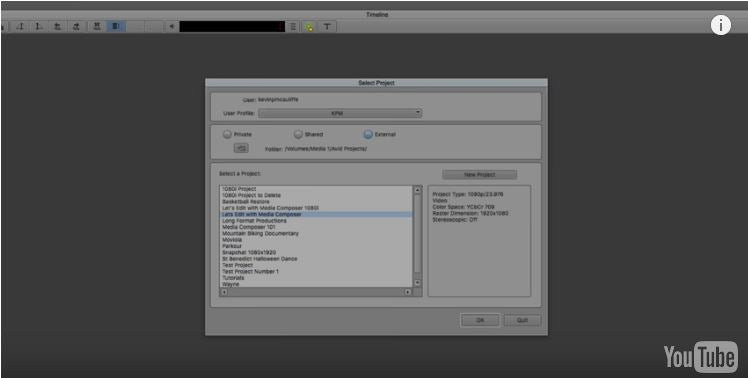Select the Moviola project

click(x=232, y=240)
